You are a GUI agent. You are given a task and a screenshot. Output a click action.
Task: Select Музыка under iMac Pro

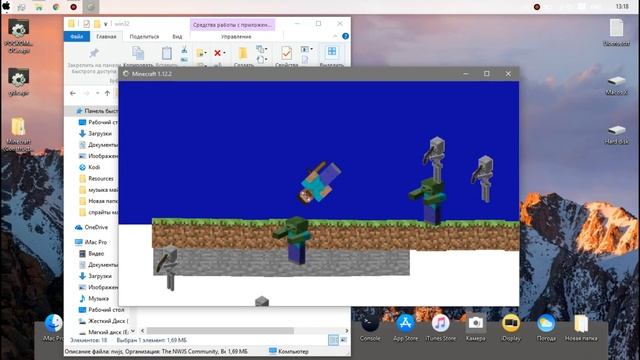point(93,298)
